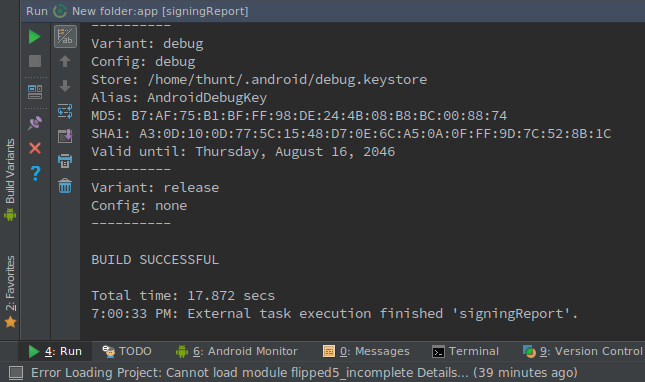Click the up arrow stack trace icon
The height and width of the screenshot is (382, 645).
[65, 61]
